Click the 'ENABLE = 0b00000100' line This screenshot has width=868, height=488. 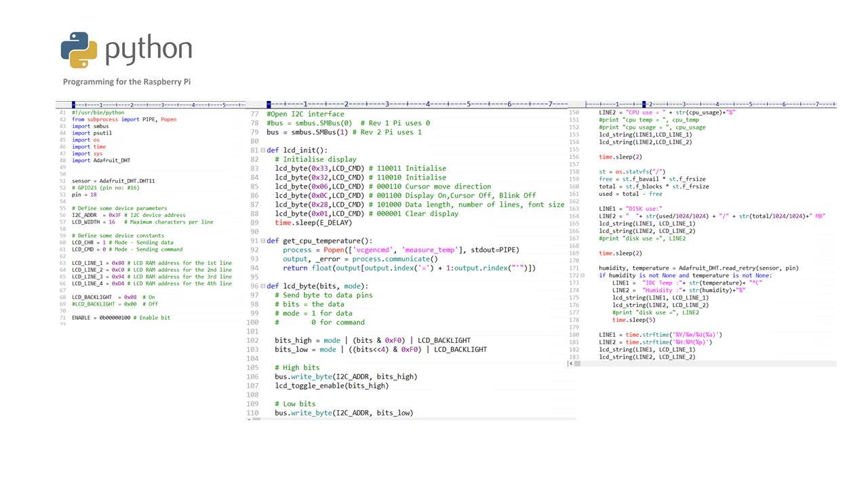[x=121, y=318]
